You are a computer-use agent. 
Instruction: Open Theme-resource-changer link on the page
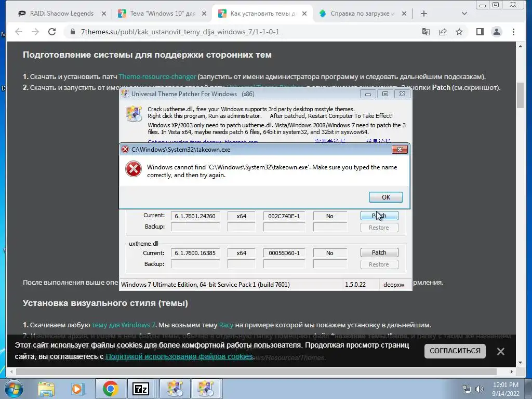click(157, 77)
